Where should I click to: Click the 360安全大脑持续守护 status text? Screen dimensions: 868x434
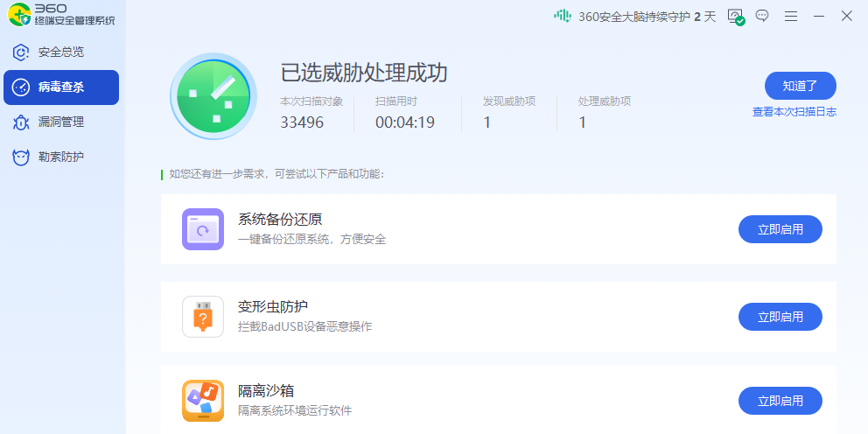pyautogui.click(x=647, y=16)
